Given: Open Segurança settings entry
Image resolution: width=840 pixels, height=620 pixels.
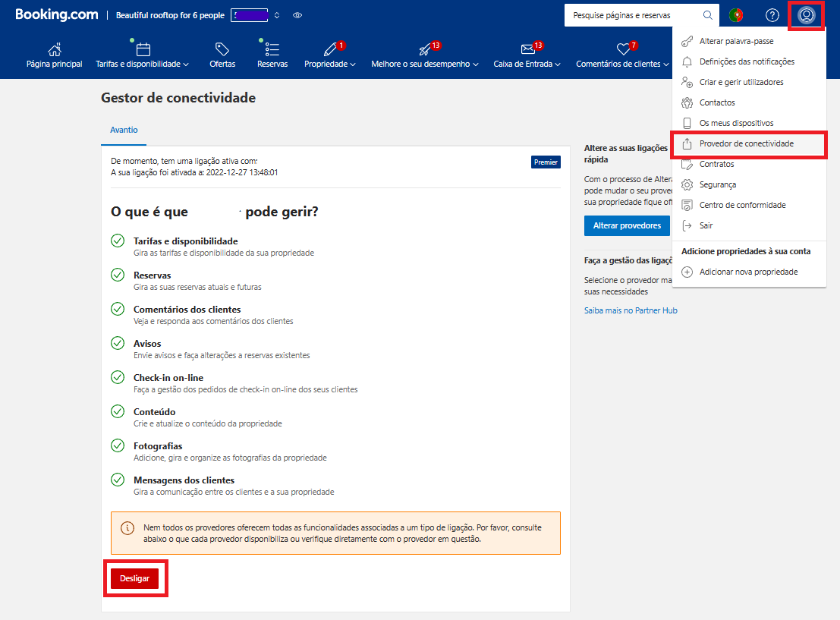Looking at the screenshot, I should [749, 184].
